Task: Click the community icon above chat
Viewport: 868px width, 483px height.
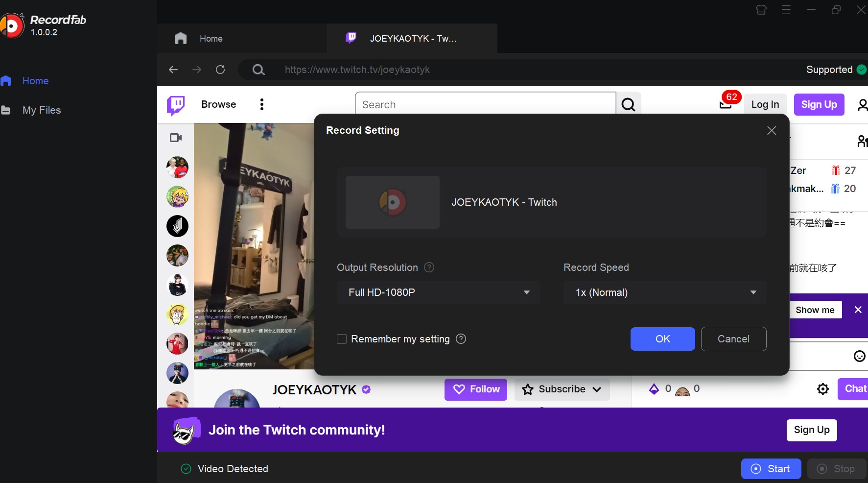Action: (x=862, y=141)
